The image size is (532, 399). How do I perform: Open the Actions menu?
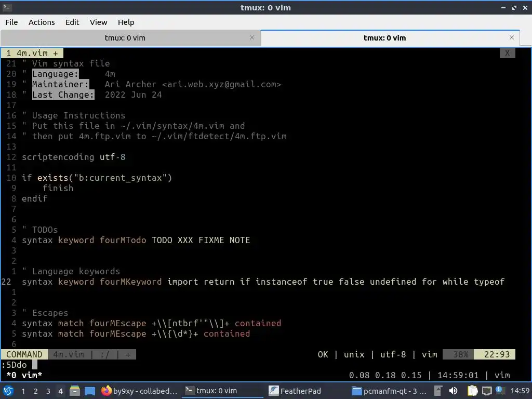42,22
